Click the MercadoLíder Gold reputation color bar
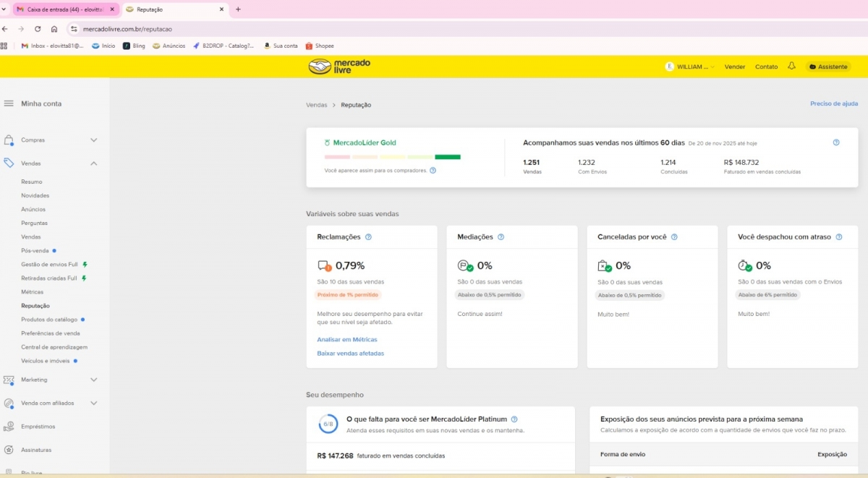 tap(394, 157)
